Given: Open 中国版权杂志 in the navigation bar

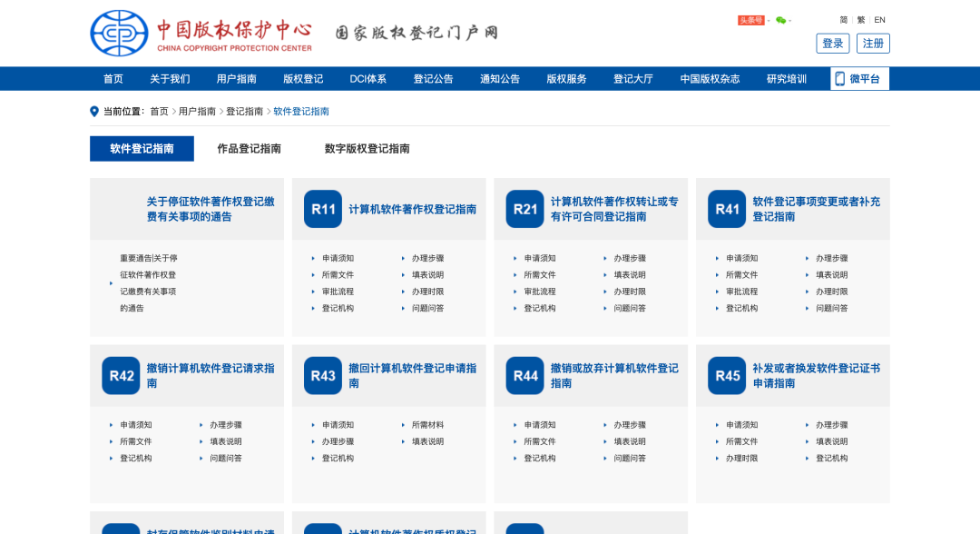Looking at the screenshot, I should click(710, 79).
